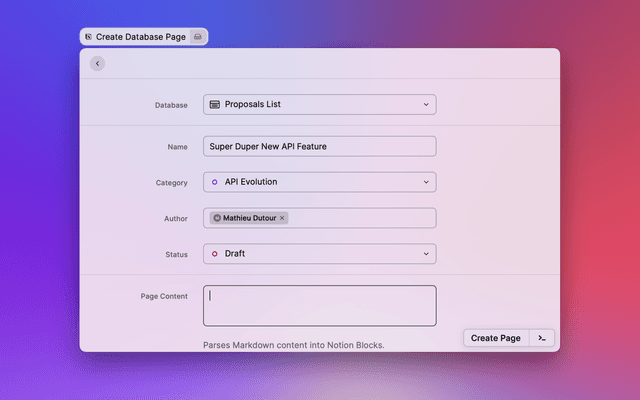Expand the Category dropdown chevron
This screenshot has width=640, height=400.
click(x=426, y=182)
